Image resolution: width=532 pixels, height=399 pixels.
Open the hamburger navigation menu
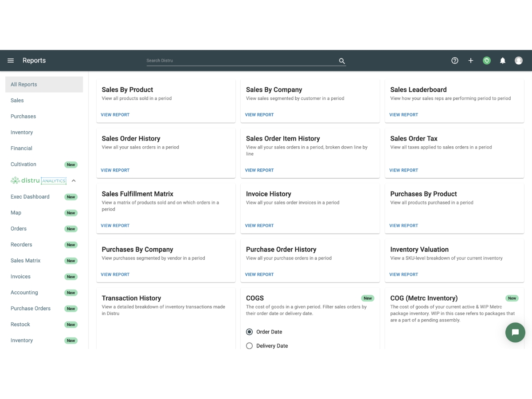click(11, 61)
